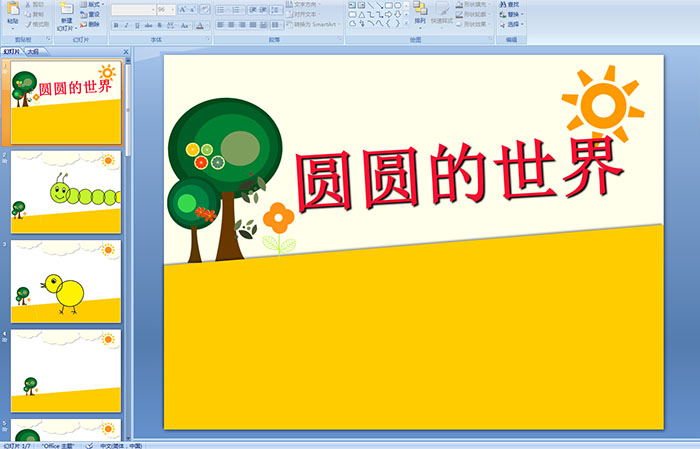Toggle text shadow (S) formatting
700x449 pixels.
tap(159, 25)
